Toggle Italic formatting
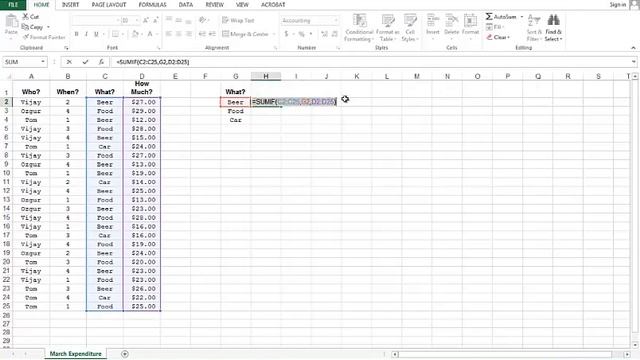This screenshot has height=360, width=640. pos(86,34)
